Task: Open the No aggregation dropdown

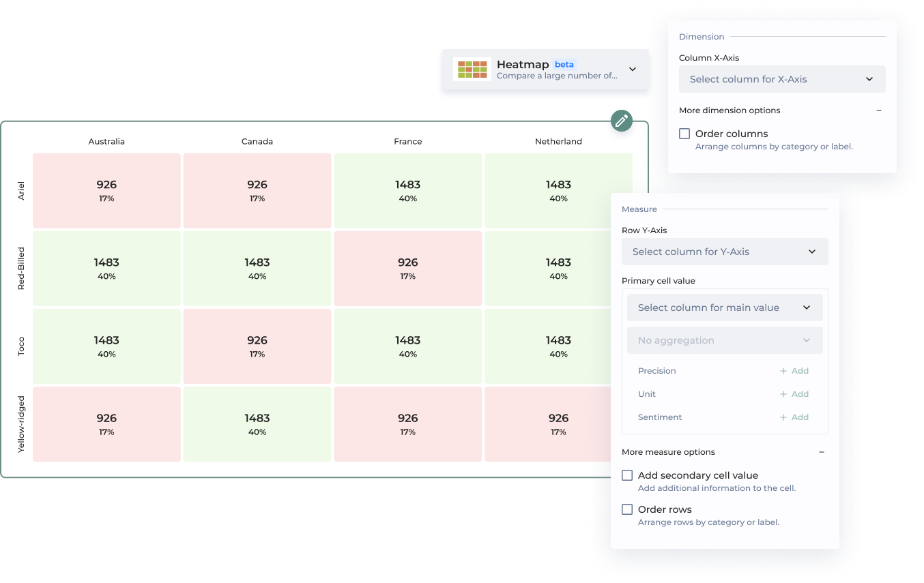Action: point(724,340)
